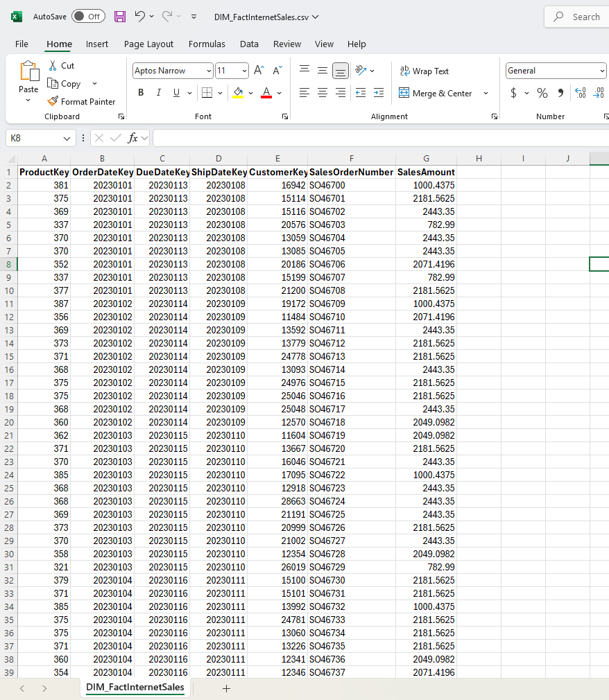This screenshot has height=700, width=609.
Task: Toggle Italic formatting
Action: (158, 93)
